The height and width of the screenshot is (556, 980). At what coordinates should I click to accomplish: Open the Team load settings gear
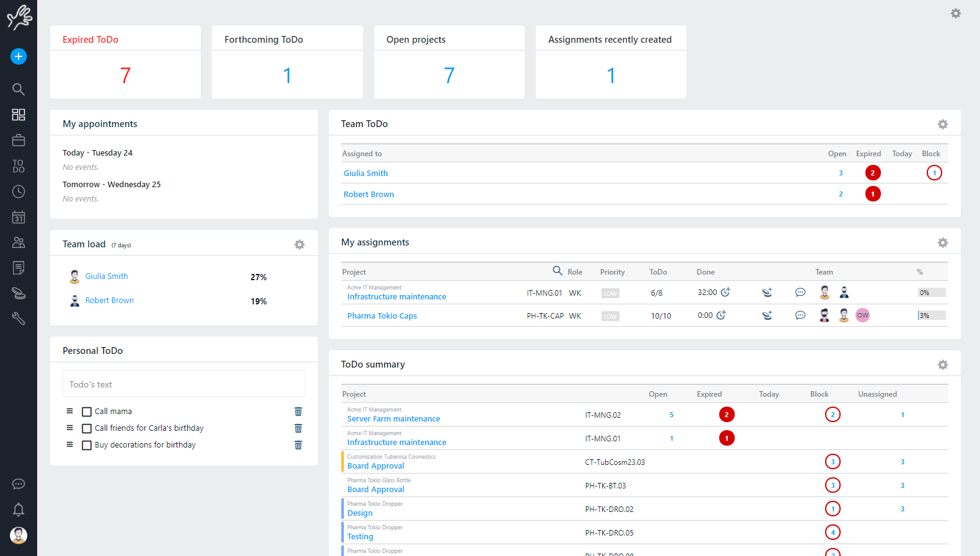click(x=299, y=245)
